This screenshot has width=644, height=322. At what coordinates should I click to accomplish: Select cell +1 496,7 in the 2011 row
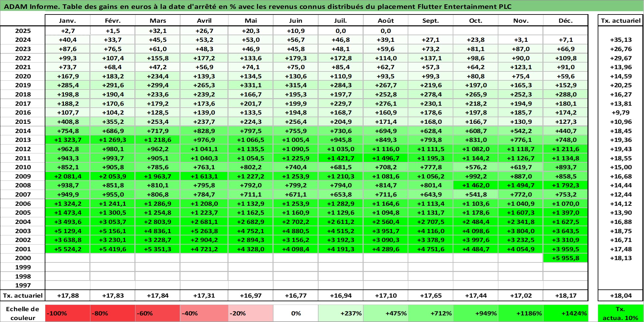pos(386,158)
